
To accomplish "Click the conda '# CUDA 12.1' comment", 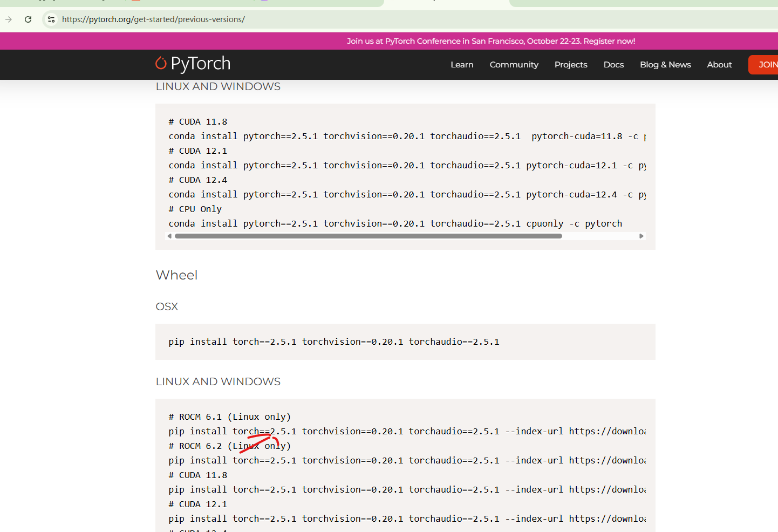I will (x=198, y=151).
